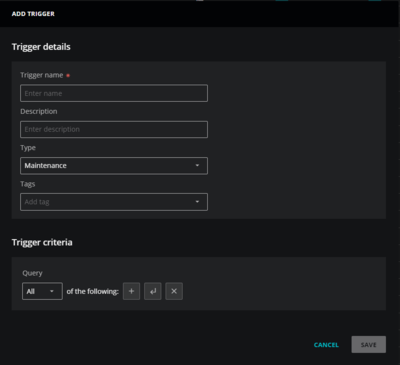Save the new trigger
This screenshot has height=365, width=400.
click(368, 344)
